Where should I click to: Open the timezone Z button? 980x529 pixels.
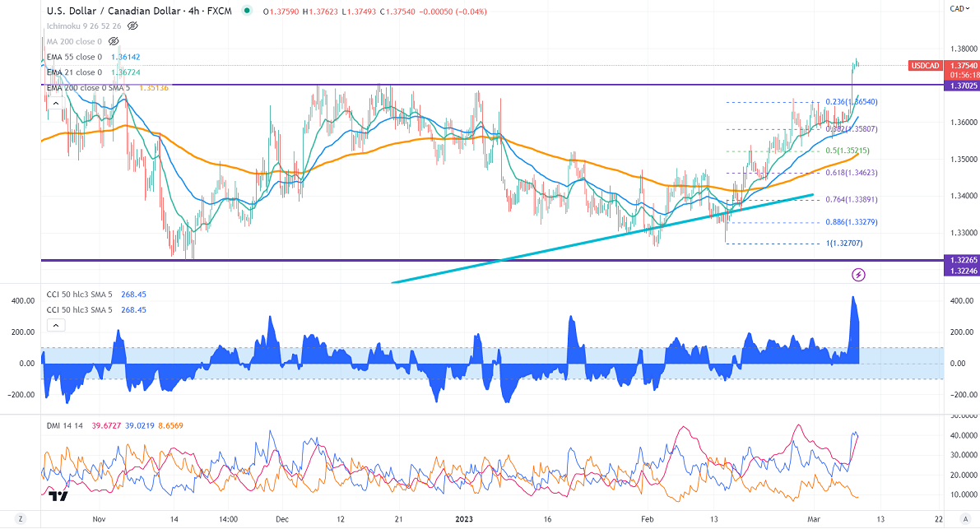19,519
